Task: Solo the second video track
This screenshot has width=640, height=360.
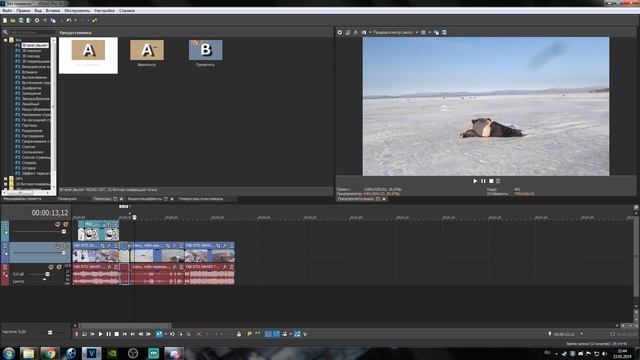Action: pyautogui.click(x=65, y=246)
